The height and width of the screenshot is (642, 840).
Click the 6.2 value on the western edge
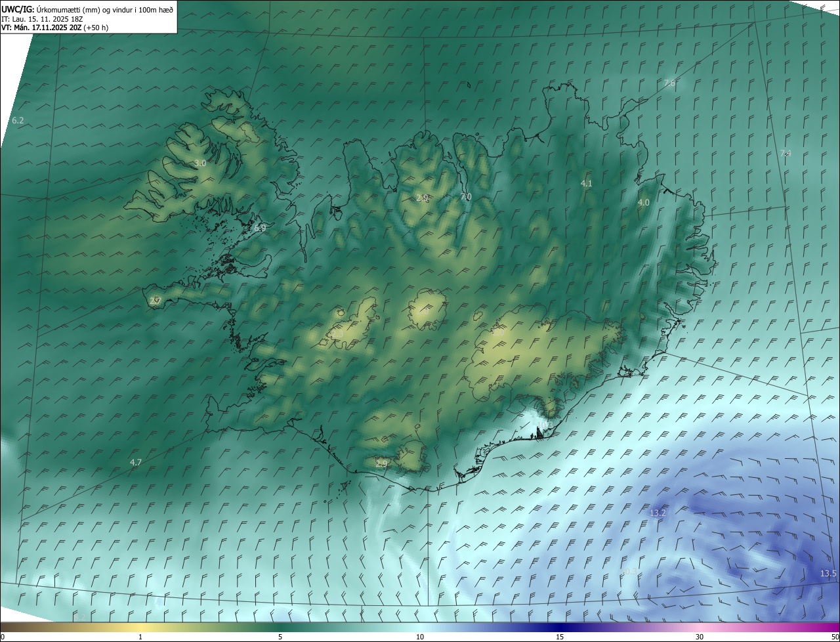(18, 121)
